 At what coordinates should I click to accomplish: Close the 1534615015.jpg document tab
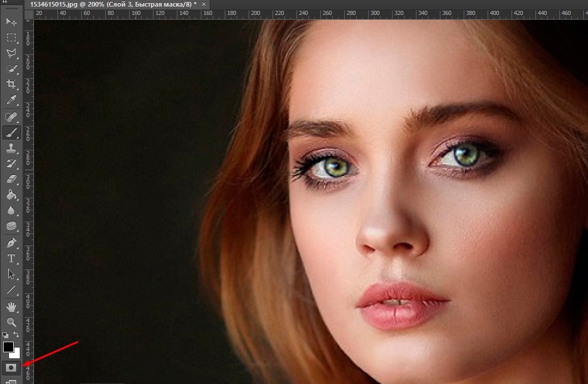[x=204, y=4]
